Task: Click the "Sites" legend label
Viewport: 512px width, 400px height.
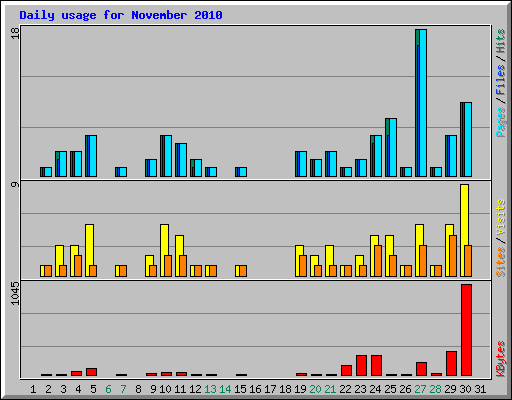Action: (x=501, y=262)
